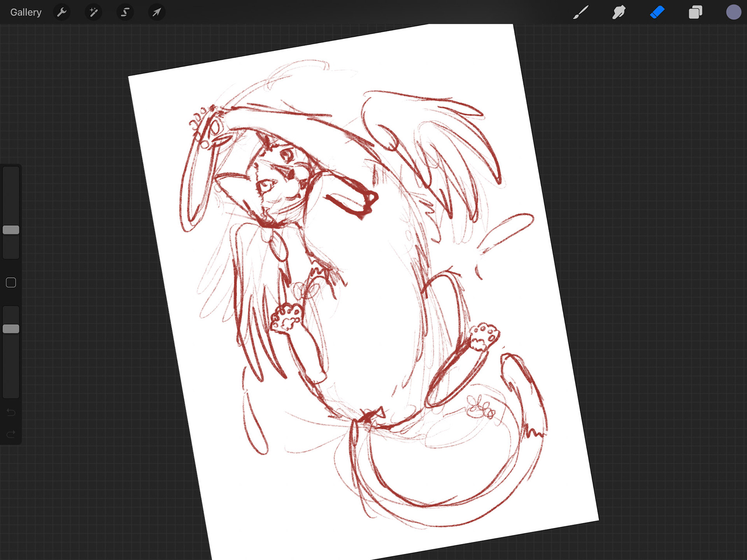This screenshot has width=747, height=560.
Task: Tap the sketched paw on the canvas
Action: (287, 318)
